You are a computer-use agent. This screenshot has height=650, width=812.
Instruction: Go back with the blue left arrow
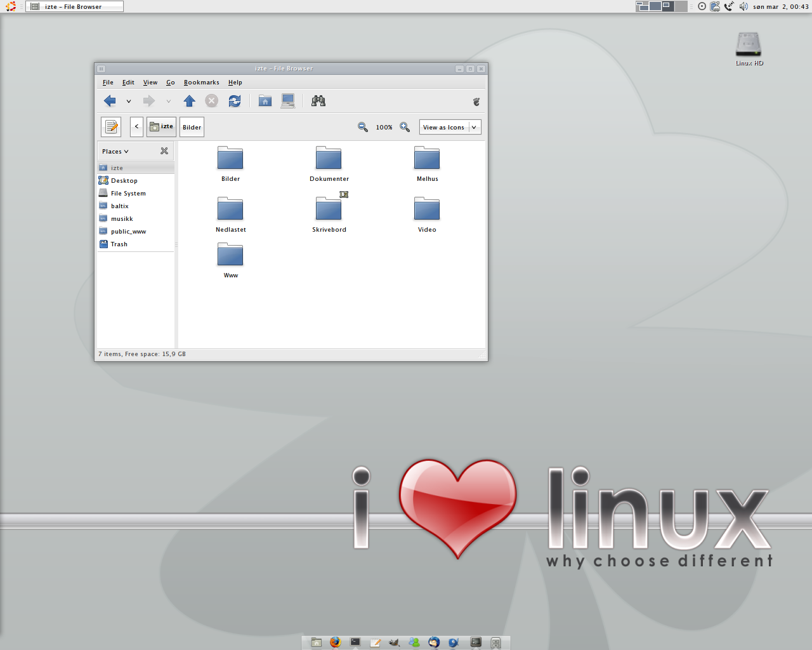(110, 101)
